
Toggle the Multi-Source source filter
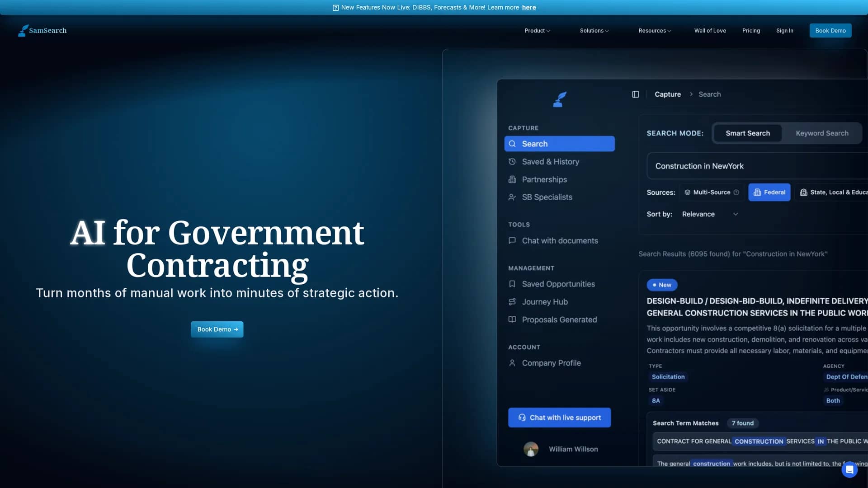[712, 192]
